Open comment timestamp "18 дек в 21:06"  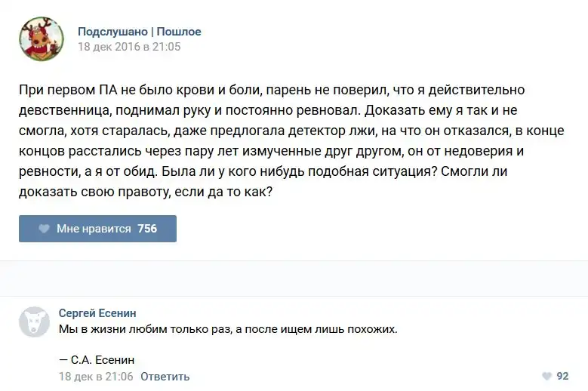point(96,376)
